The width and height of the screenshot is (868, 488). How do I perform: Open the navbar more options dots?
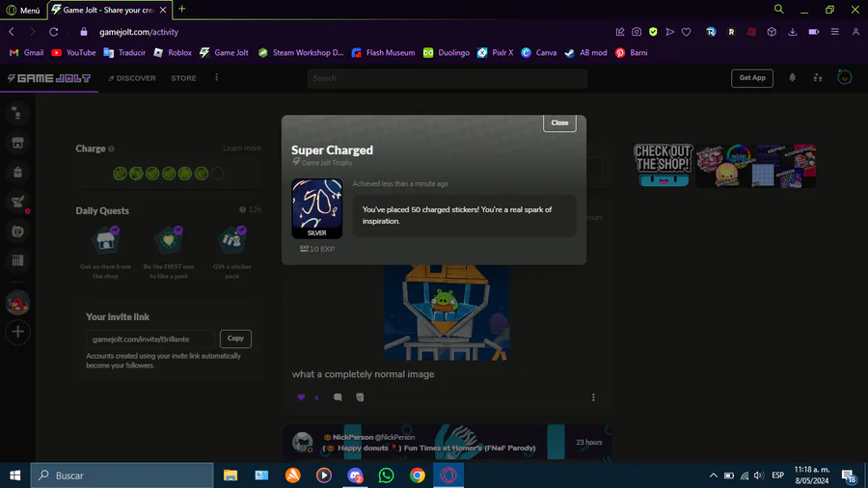pos(216,78)
